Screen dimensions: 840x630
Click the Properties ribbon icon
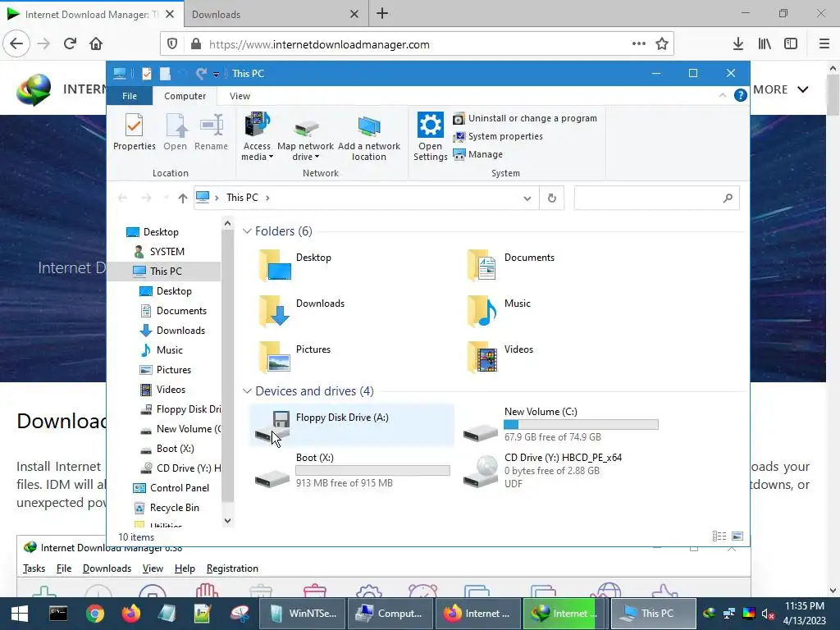click(x=134, y=132)
